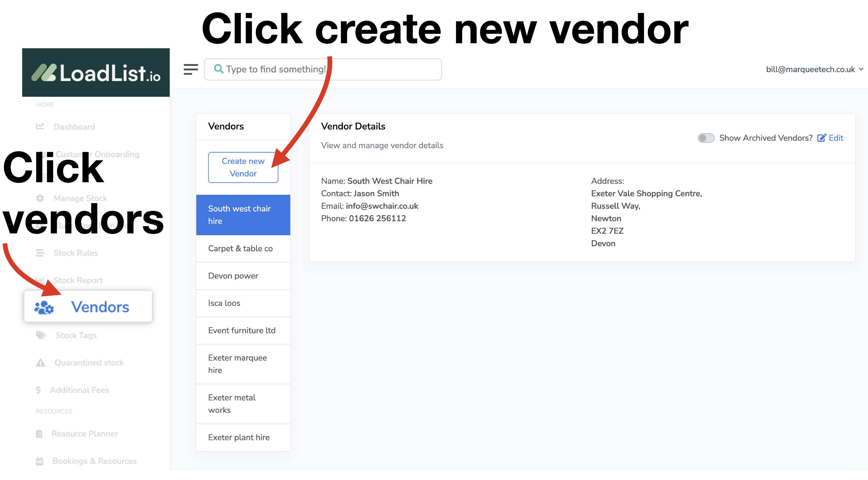Image resolution: width=868 pixels, height=480 pixels.
Task: Click the Create new Vendor button
Action: click(243, 167)
